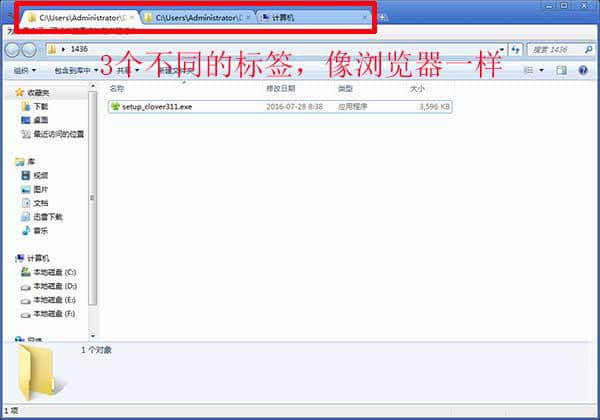The height and width of the screenshot is (420, 600).
Task: Sort by the 大小 column header
Action: (x=417, y=88)
